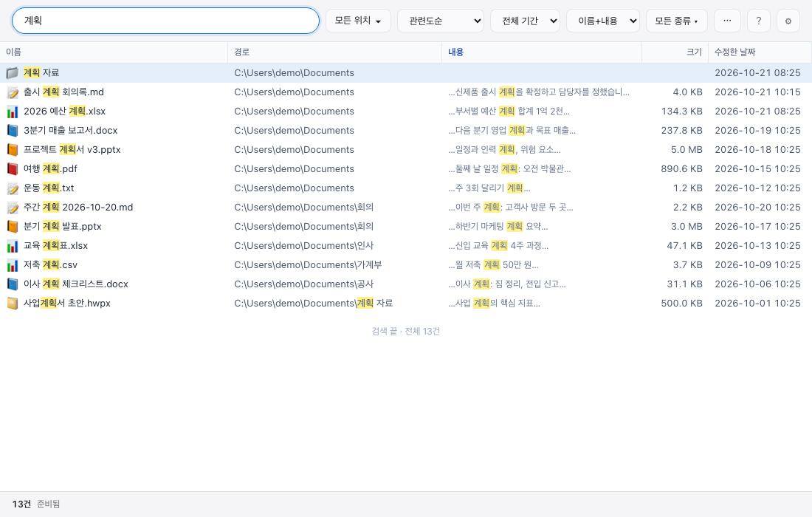Screen dimensions: 812x517
Task: Click the icon of 주간 계획 2026-10-20.md
Action: click(x=13, y=208)
